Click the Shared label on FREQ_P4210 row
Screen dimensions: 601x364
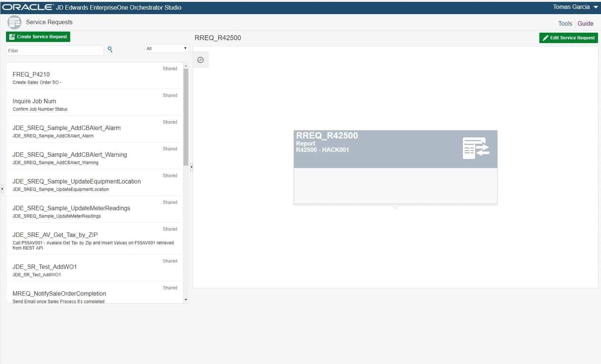coord(170,69)
